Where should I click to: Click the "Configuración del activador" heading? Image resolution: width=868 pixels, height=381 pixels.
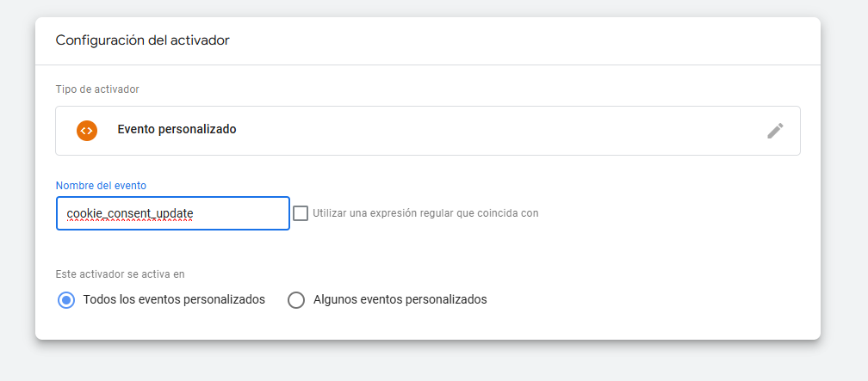tap(142, 40)
